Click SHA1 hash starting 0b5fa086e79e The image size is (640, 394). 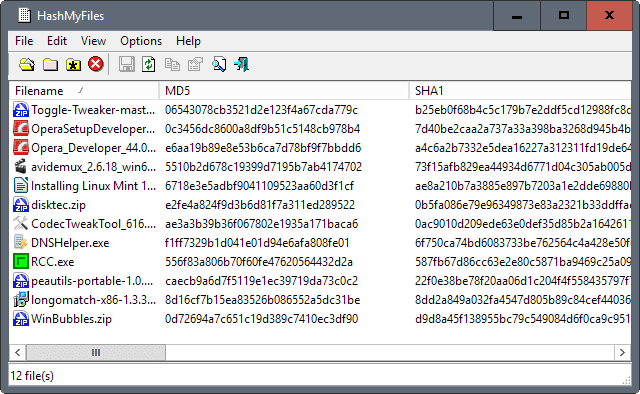click(523, 205)
